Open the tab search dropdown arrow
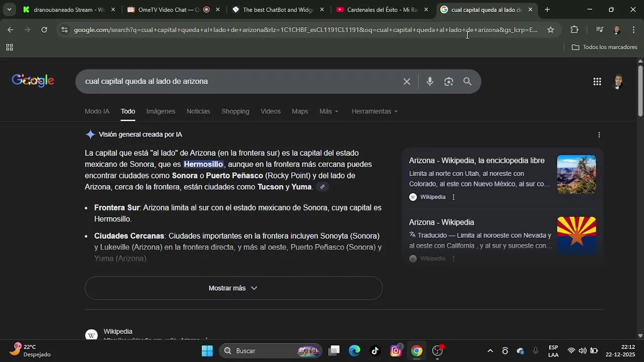 pos(9,10)
